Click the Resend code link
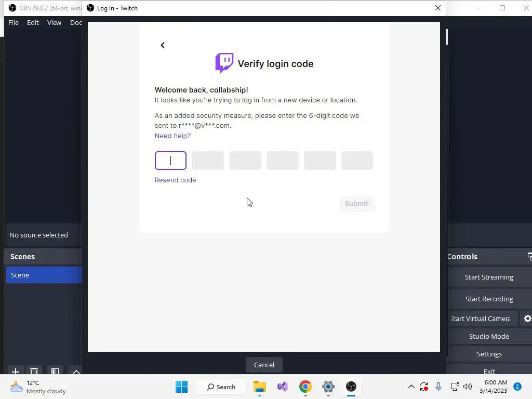Image resolution: width=532 pixels, height=399 pixels. [176, 180]
